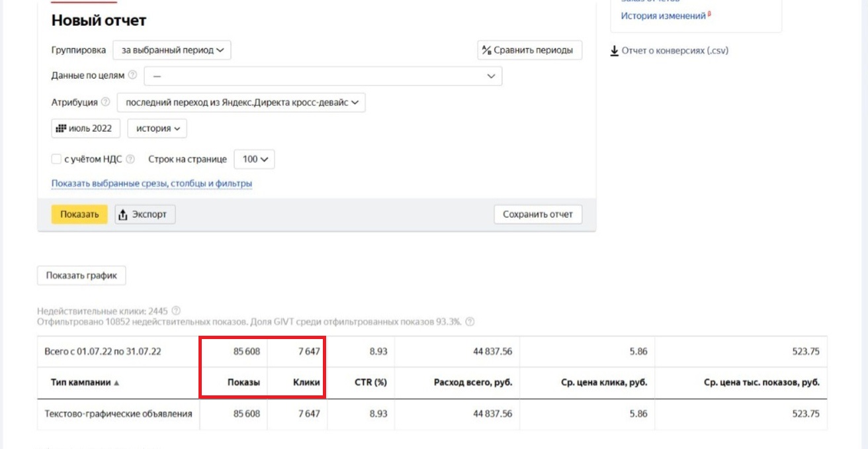This screenshot has height=449, width=868.
Task: Open the Атрибуция model dropdown
Action: 241,103
